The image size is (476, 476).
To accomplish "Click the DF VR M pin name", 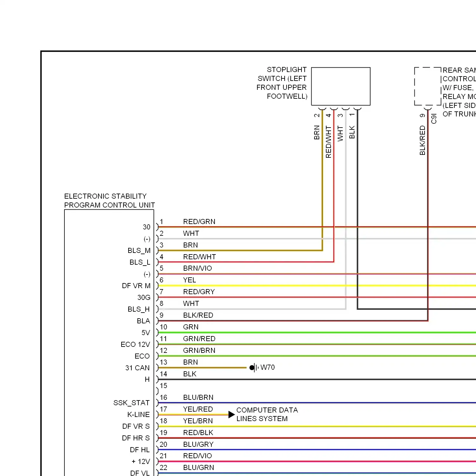I will point(136,286).
